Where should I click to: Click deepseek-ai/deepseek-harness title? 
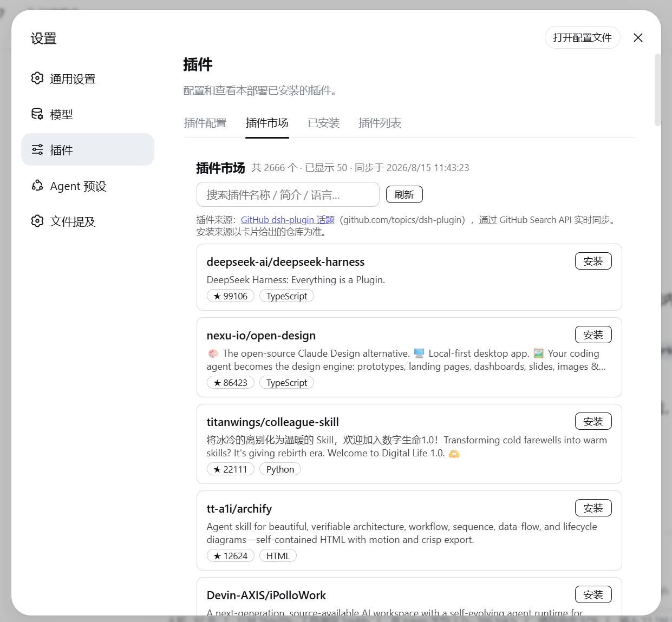285,262
